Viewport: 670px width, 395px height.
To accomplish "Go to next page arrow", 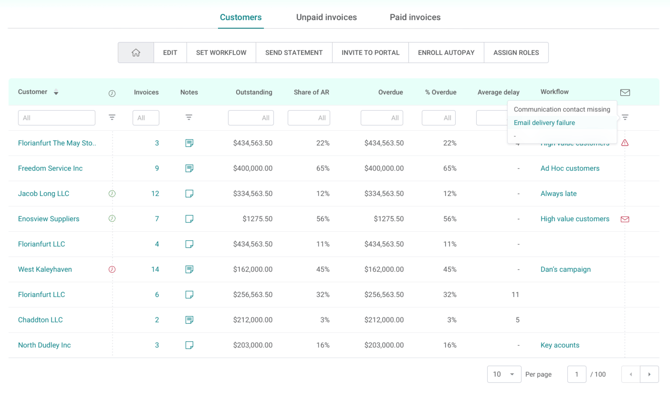I will (x=649, y=374).
